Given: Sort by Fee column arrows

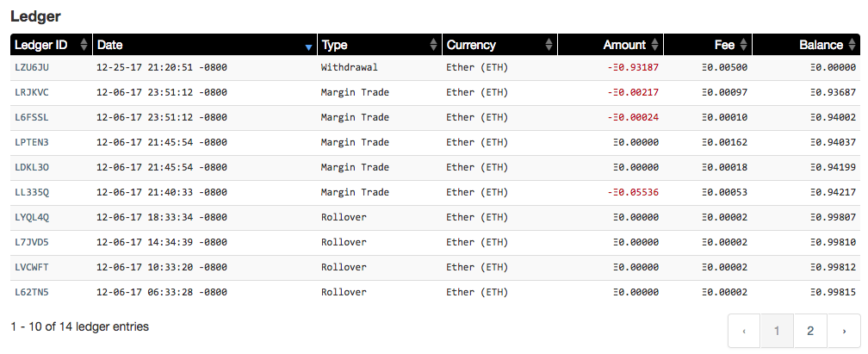Looking at the screenshot, I should pyautogui.click(x=743, y=45).
